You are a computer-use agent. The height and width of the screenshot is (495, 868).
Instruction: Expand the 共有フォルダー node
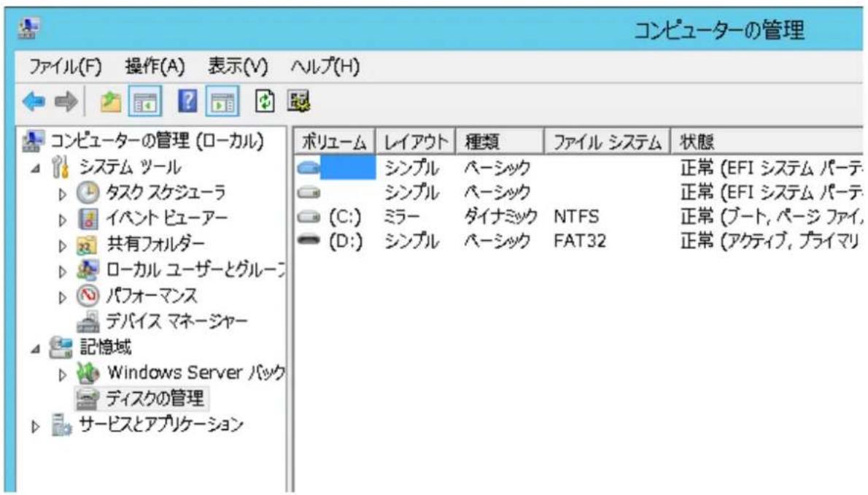[63, 245]
